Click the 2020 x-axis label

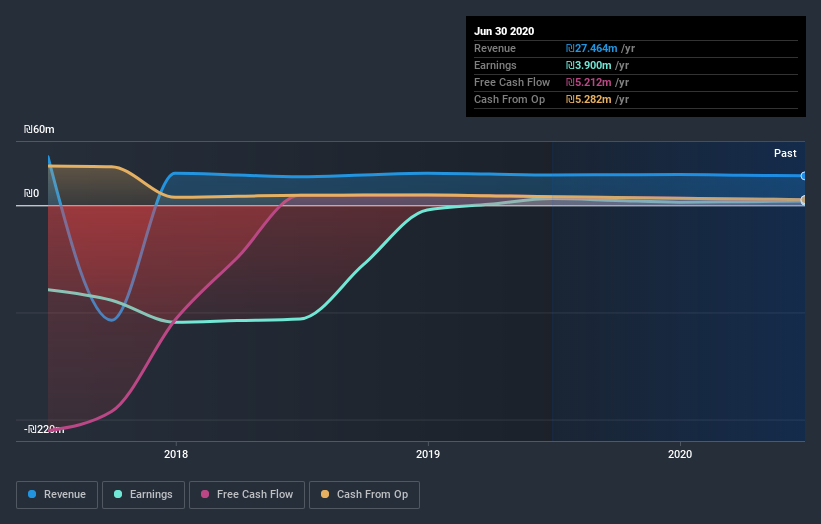click(x=680, y=454)
